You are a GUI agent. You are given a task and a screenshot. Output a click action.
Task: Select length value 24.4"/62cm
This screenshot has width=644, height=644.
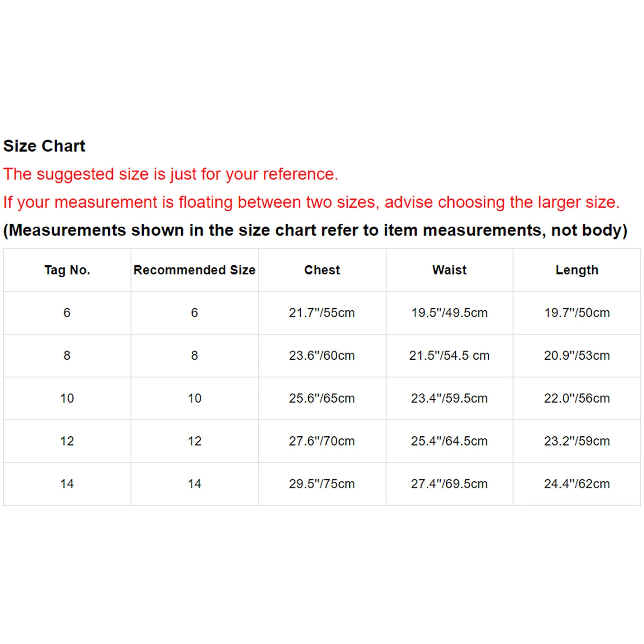click(577, 484)
